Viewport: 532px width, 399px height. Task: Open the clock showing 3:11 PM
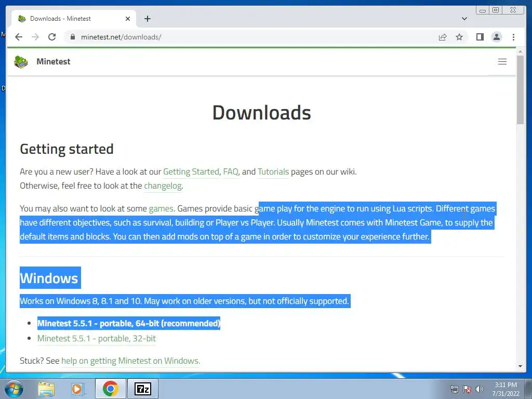tap(506, 389)
